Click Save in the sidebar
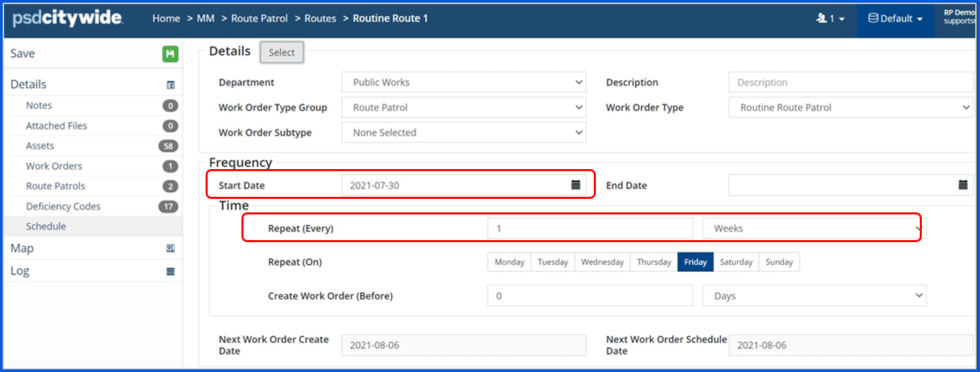 (22, 54)
